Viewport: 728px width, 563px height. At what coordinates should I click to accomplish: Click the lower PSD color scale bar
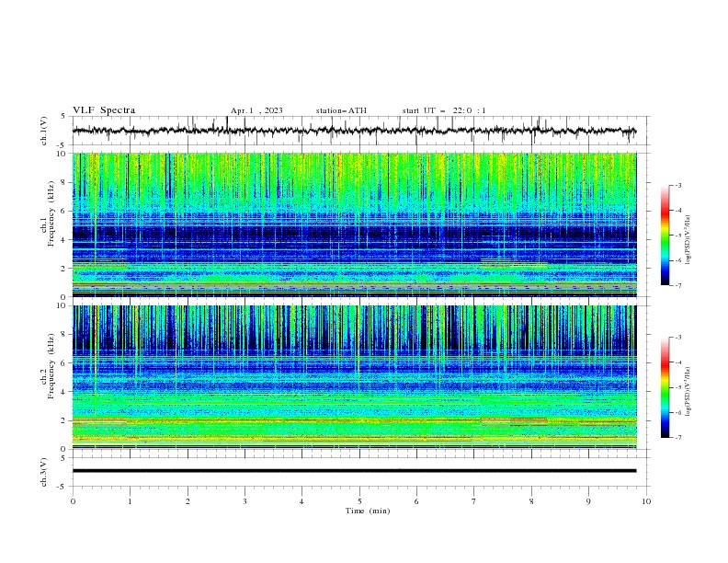(665, 387)
